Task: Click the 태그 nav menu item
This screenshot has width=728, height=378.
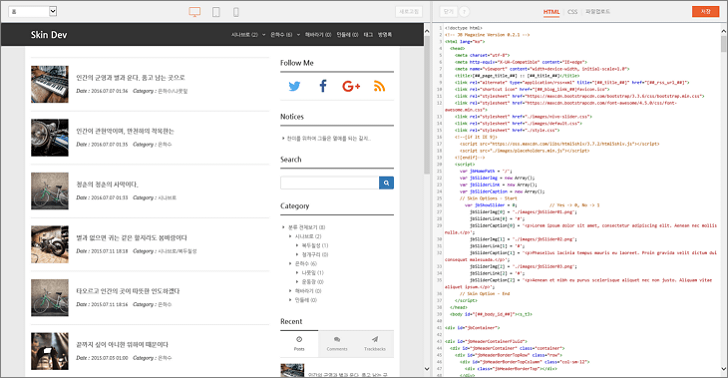Action: (368, 35)
